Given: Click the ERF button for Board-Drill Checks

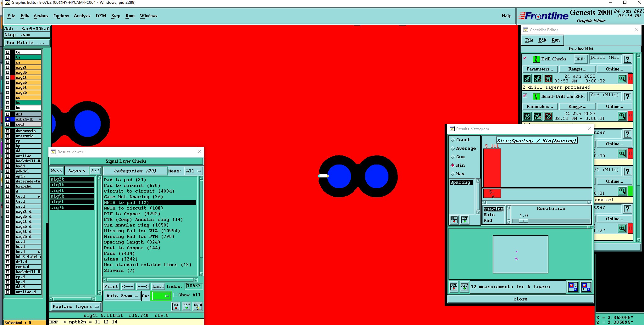Looking at the screenshot, I should [580, 96].
